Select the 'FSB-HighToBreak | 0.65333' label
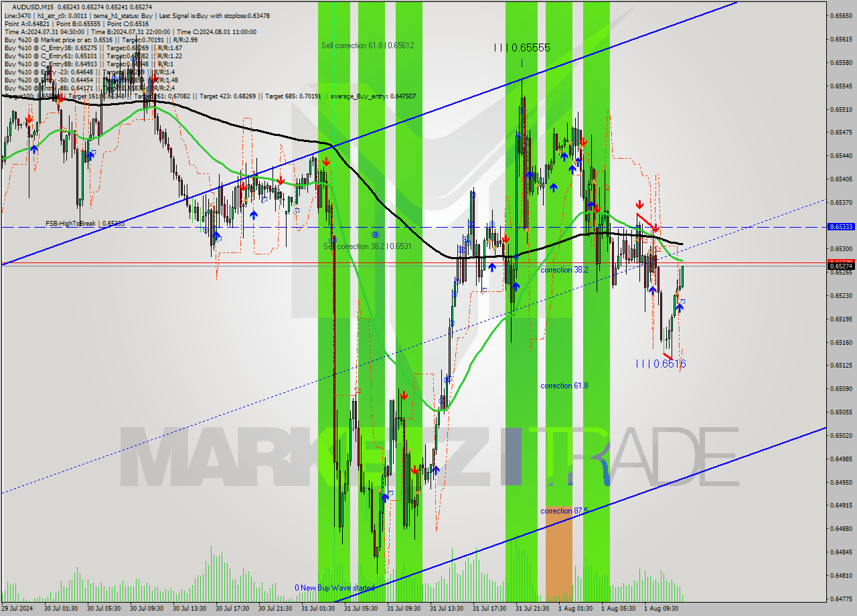The width and height of the screenshot is (857, 616). point(85,223)
